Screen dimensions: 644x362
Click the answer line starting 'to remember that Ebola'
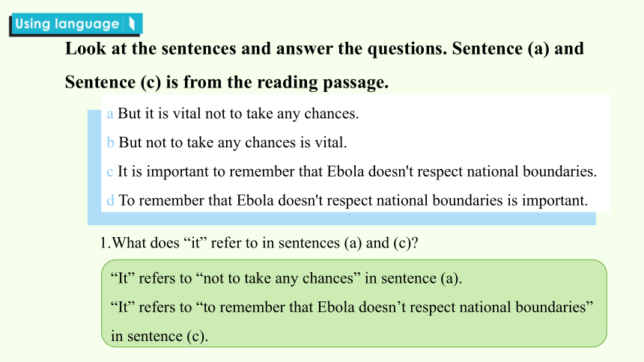tap(352, 307)
